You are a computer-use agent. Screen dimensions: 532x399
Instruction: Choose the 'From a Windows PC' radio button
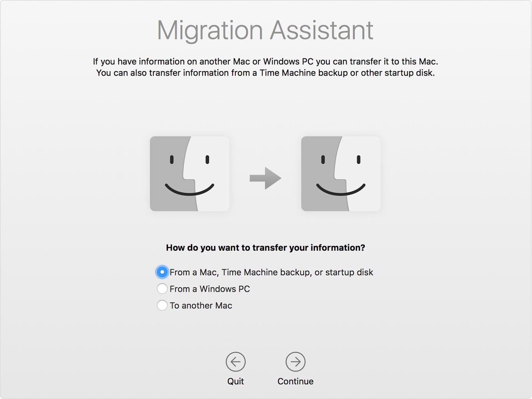point(162,289)
